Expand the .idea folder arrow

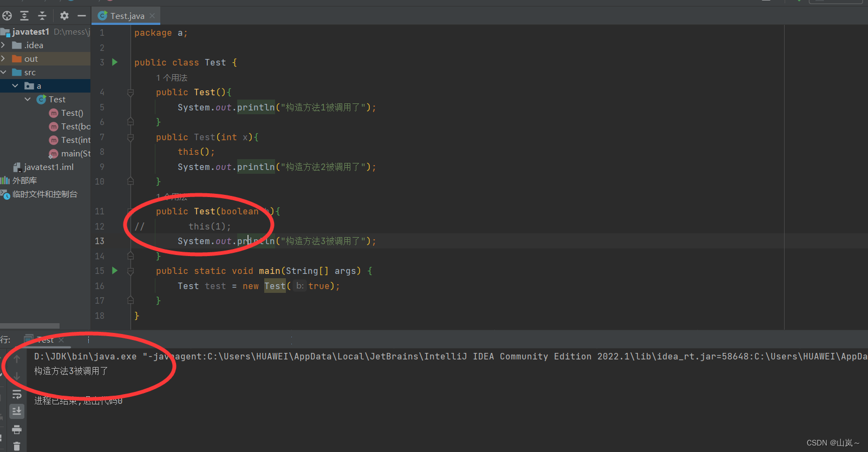pos(3,45)
